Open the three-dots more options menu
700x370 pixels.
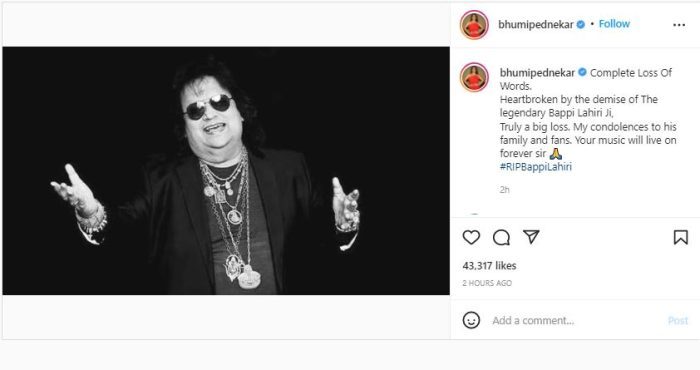click(679, 25)
